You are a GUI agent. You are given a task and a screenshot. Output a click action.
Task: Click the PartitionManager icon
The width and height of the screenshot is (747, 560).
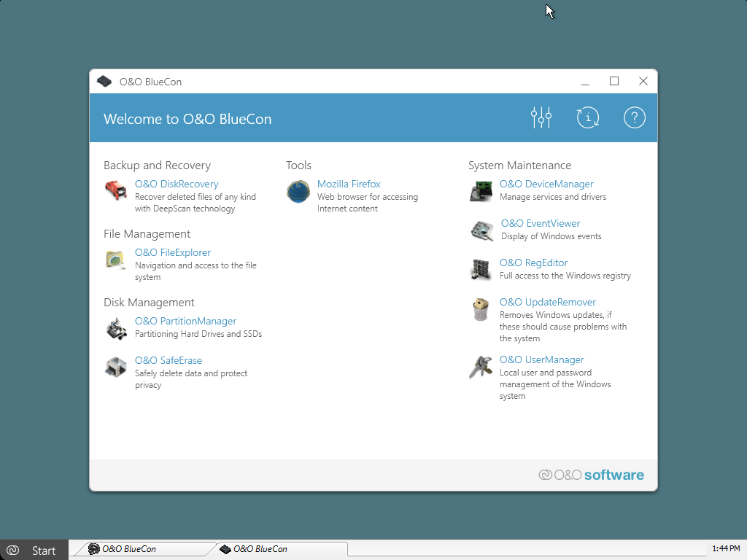coord(116,328)
